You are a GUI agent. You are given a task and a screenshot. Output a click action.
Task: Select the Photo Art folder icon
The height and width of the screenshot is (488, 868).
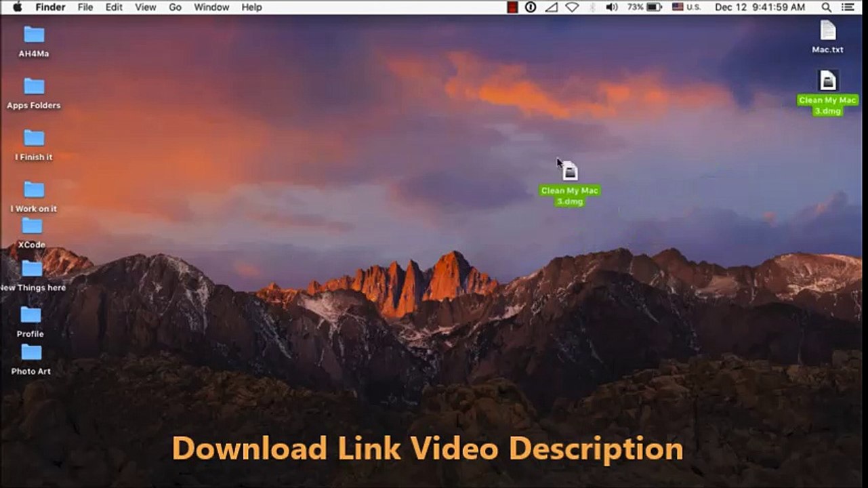pos(31,352)
